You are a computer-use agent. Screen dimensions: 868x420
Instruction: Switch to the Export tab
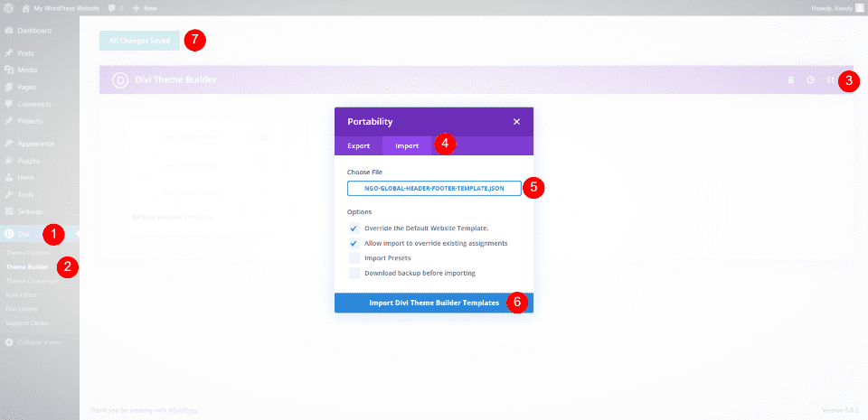[358, 146]
